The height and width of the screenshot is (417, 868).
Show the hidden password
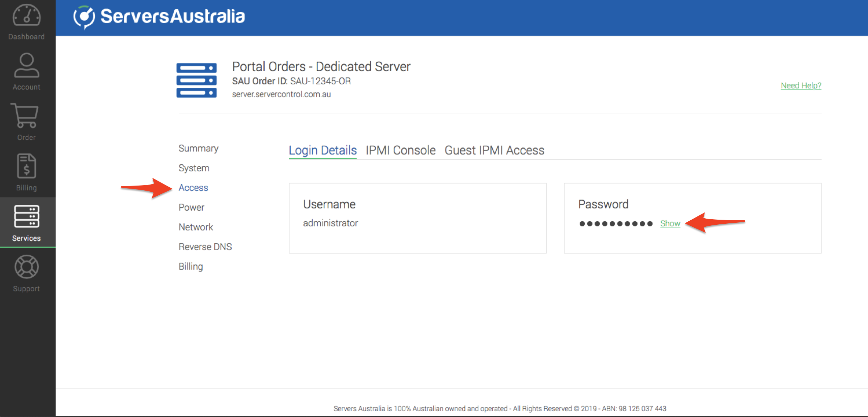(x=670, y=223)
